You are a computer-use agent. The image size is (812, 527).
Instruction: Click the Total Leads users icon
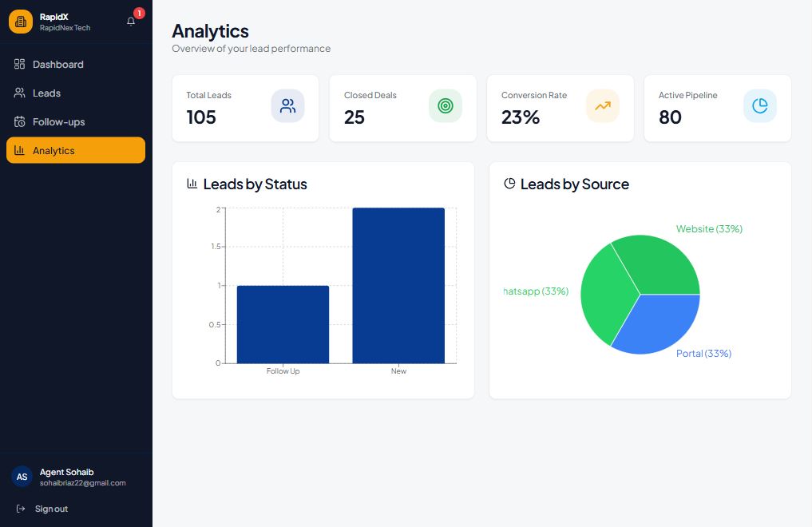point(287,105)
